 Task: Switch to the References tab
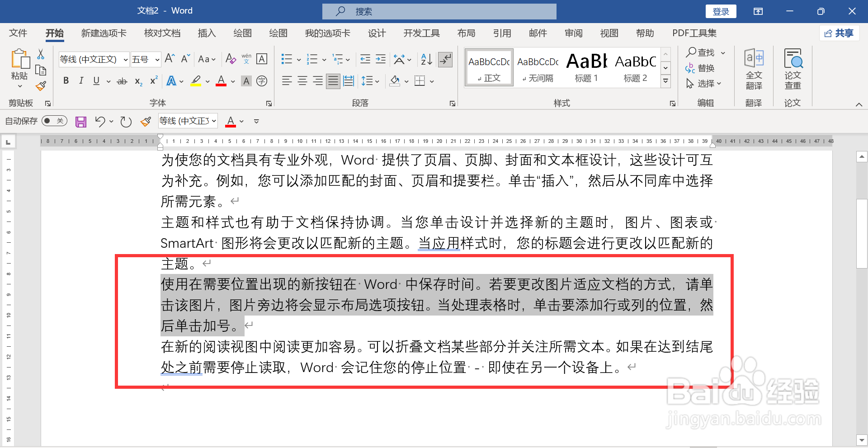[502, 33]
